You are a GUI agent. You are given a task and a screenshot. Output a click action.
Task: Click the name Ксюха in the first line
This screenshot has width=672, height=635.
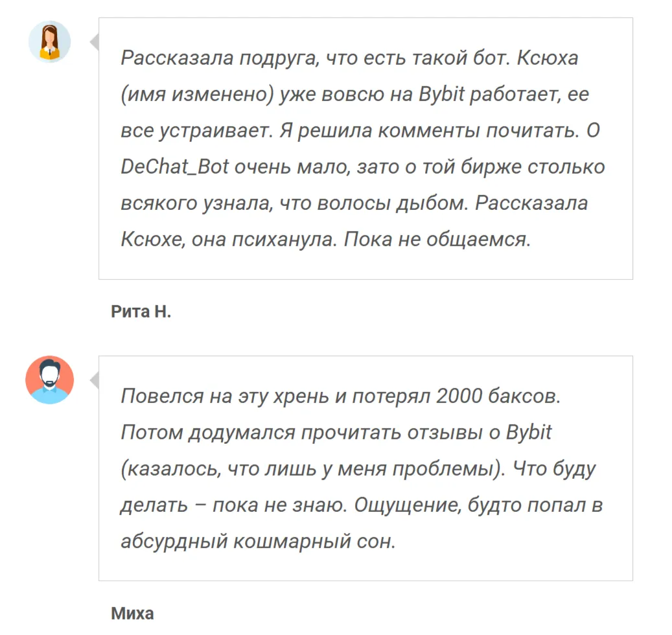click(x=548, y=58)
